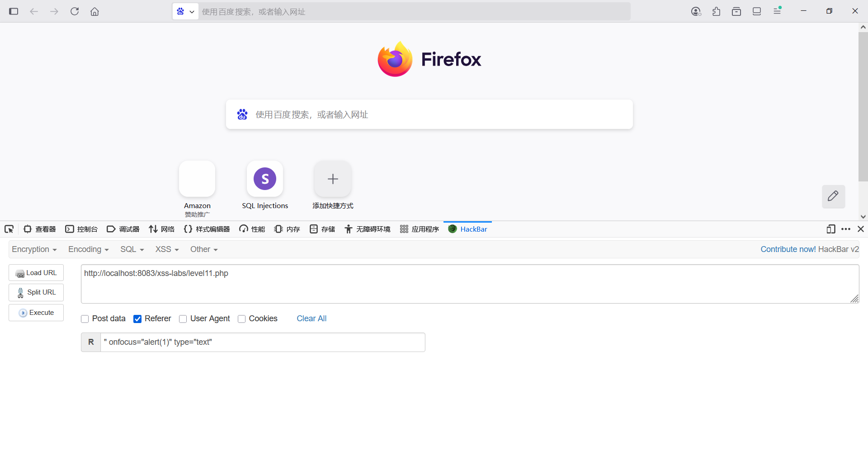Viewport: 868px width, 466px height.
Task: Open the extensions puzzle icon
Action: tap(717, 11)
